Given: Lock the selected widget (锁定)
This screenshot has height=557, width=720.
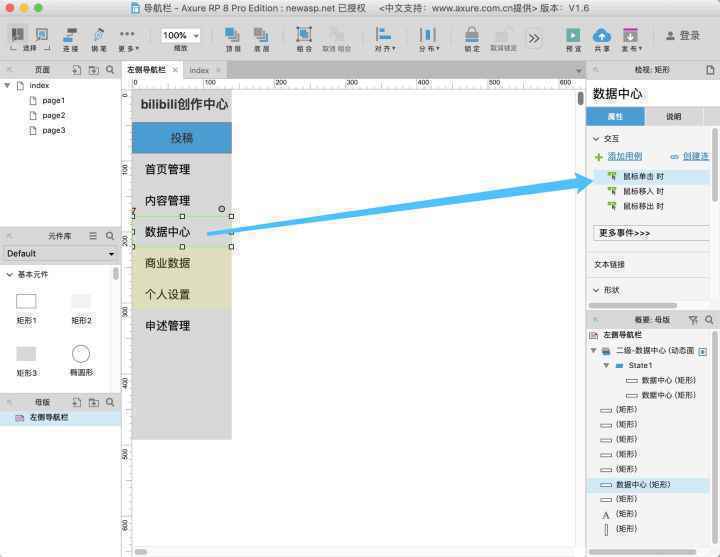Looking at the screenshot, I should pos(472,39).
